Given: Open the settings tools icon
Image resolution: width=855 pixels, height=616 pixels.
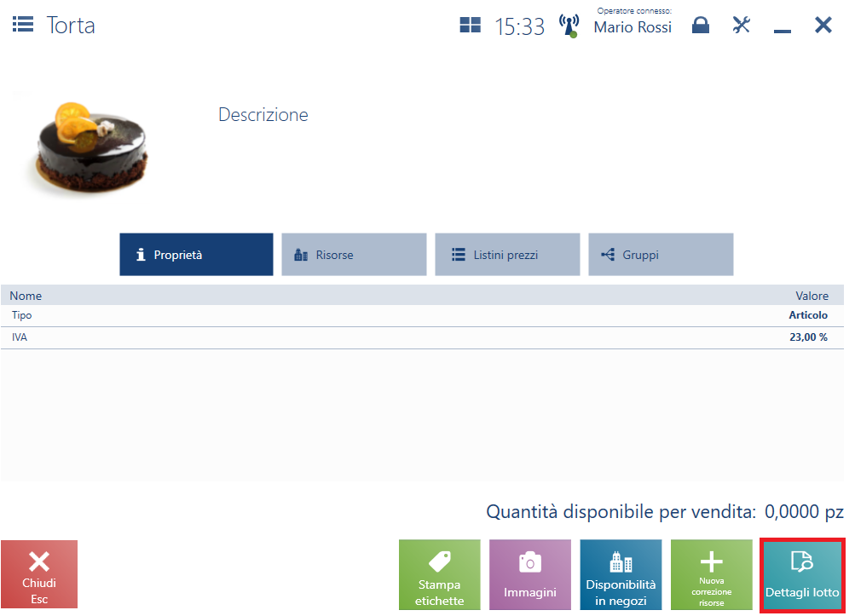Looking at the screenshot, I should (741, 25).
